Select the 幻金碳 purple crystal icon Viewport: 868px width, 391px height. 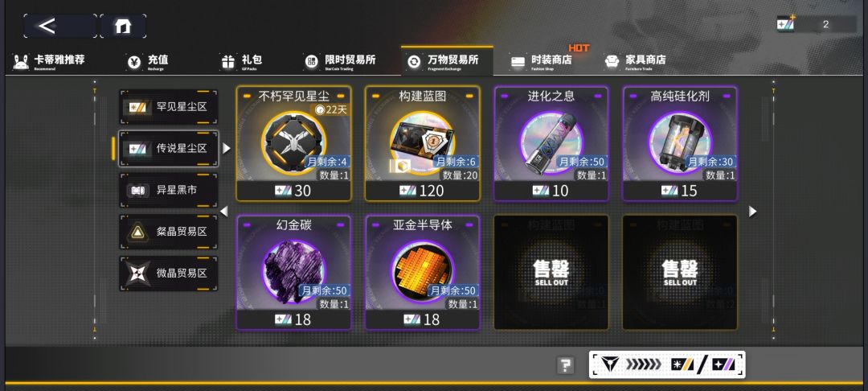click(293, 271)
